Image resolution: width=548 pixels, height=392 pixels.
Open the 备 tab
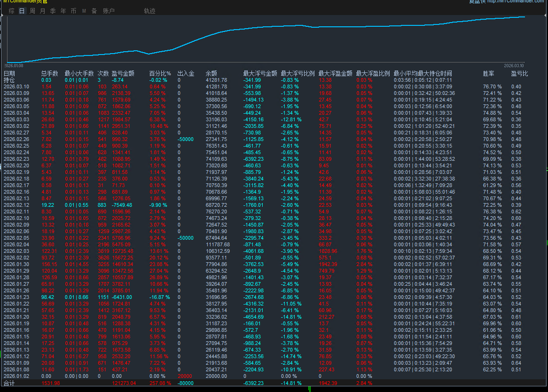coord(94,11)
